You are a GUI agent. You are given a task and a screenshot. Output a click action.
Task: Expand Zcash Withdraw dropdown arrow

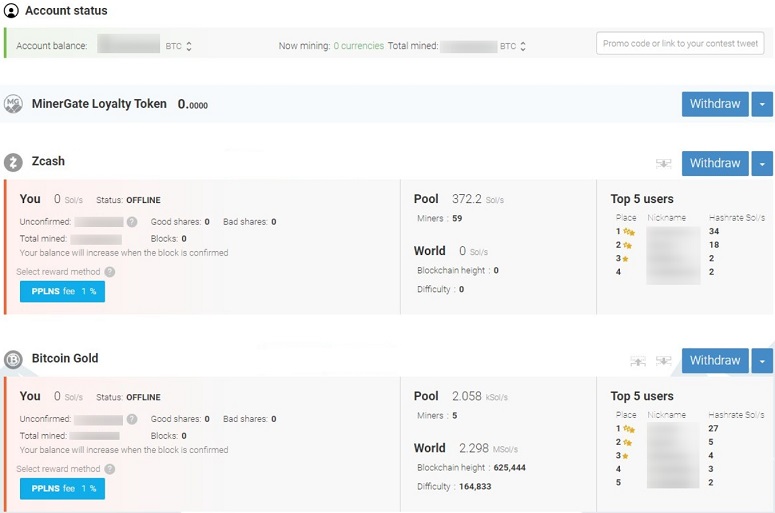762,164
